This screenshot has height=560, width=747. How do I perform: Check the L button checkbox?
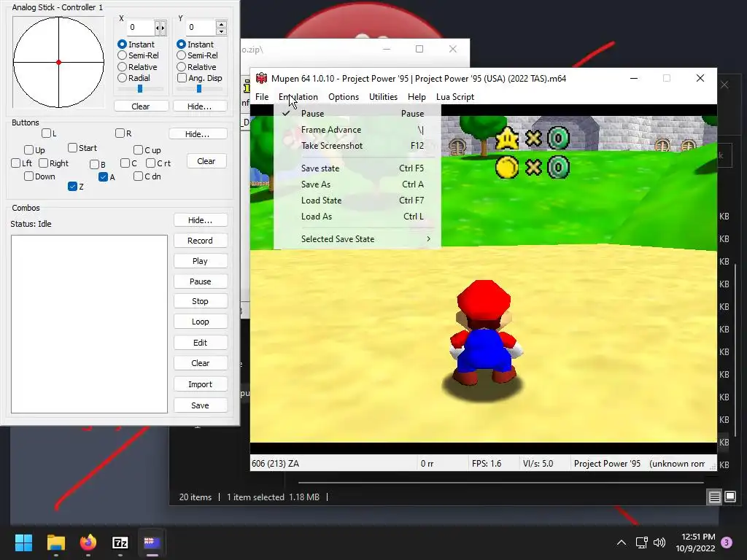(x=46, y=133)
